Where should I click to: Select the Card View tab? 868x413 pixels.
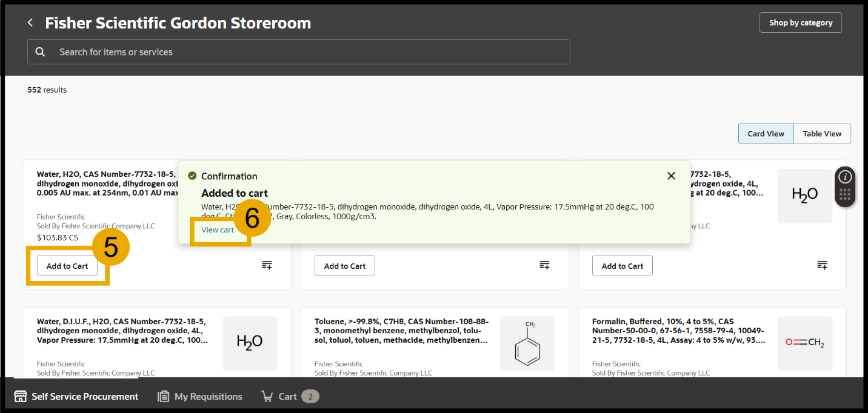point(766,133)
